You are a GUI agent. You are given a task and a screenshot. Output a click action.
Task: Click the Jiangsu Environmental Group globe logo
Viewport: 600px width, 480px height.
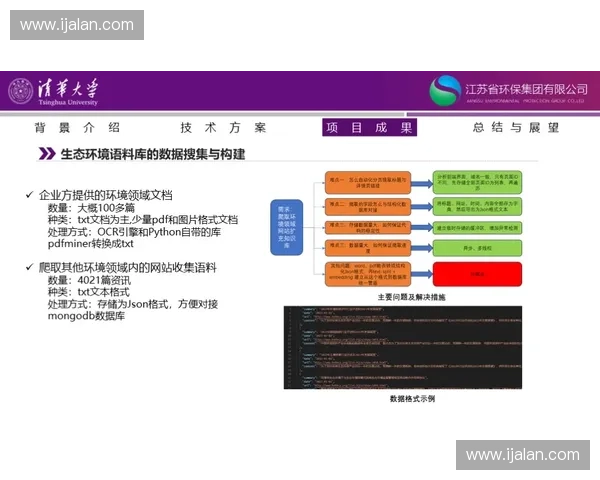(x=445, y=91)
